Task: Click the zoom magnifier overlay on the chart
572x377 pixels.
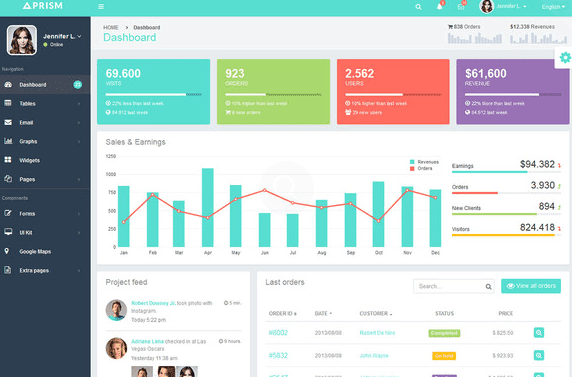Action: [x=286, y=187]
